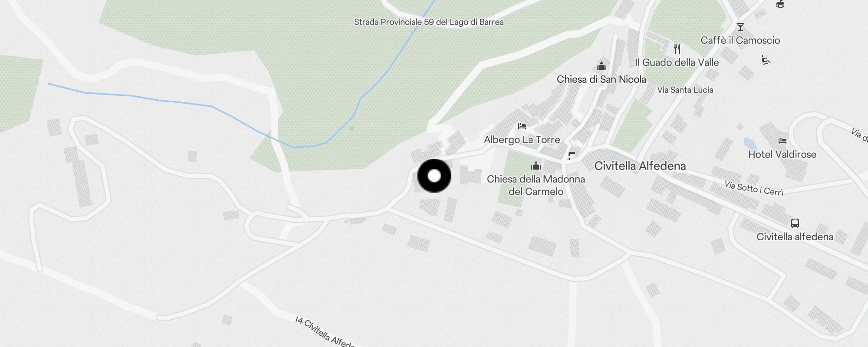Click the Hotel Valdirose label
The width and height of the screenshot is (868, 347).
(783, 154)
